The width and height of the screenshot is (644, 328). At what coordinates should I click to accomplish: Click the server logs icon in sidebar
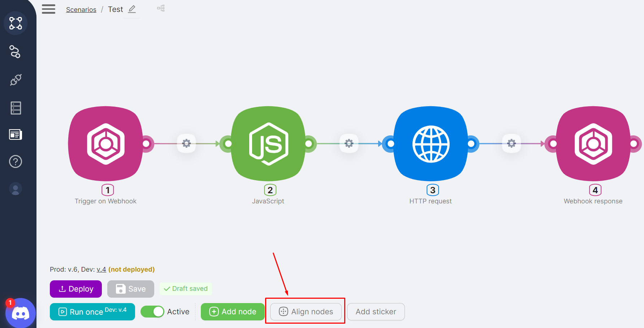click(15, 108)
